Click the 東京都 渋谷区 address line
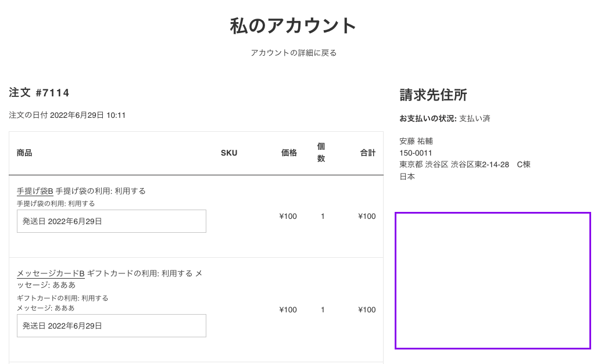The height and width of the screenshot is (364, 601). point(464,165)
